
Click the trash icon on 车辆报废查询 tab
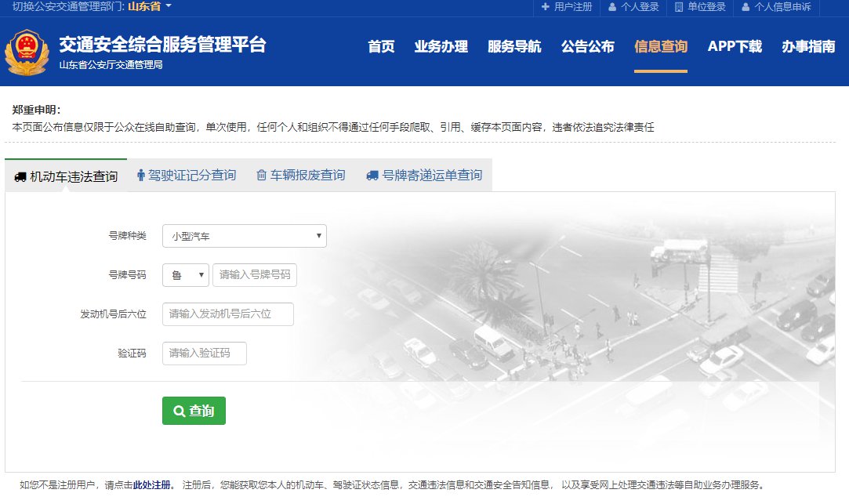tap(261, 176)
